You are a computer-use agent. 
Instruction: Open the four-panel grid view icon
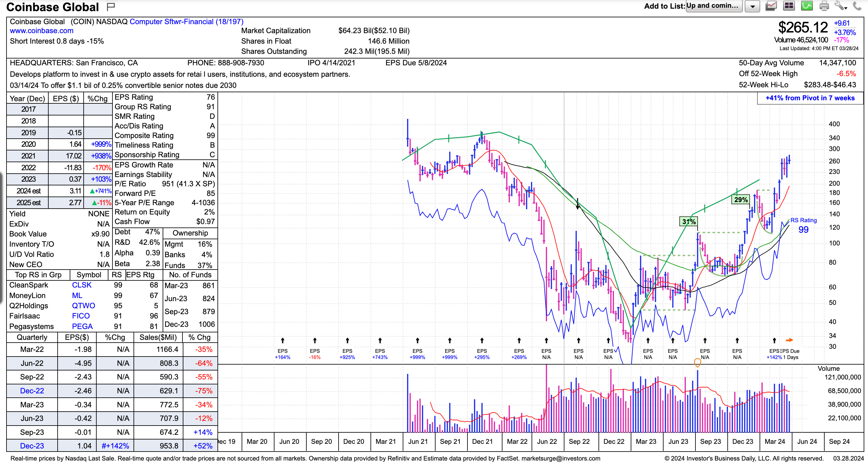tap(788, 6)
